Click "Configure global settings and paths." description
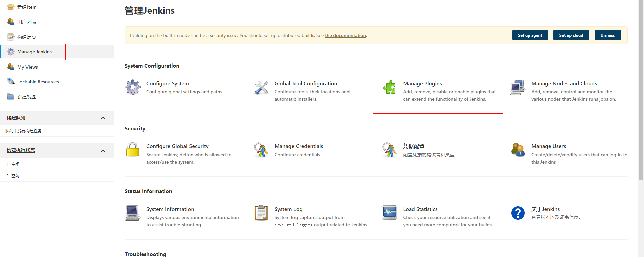The height and width of the screenshot is (257, 644). point(185,92)
